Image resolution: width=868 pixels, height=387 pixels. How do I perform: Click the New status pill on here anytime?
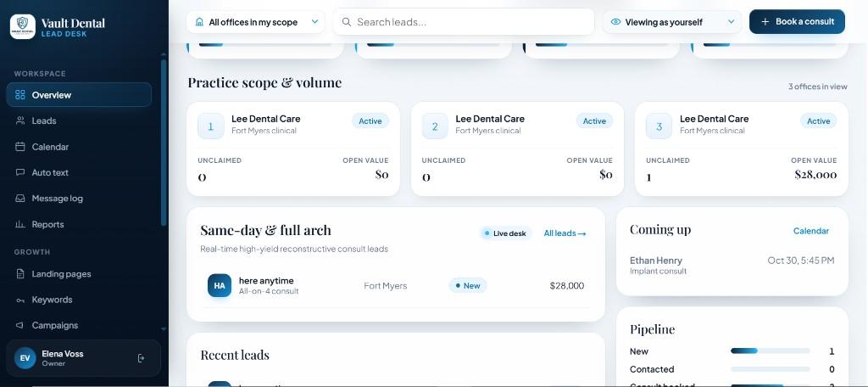468,285
